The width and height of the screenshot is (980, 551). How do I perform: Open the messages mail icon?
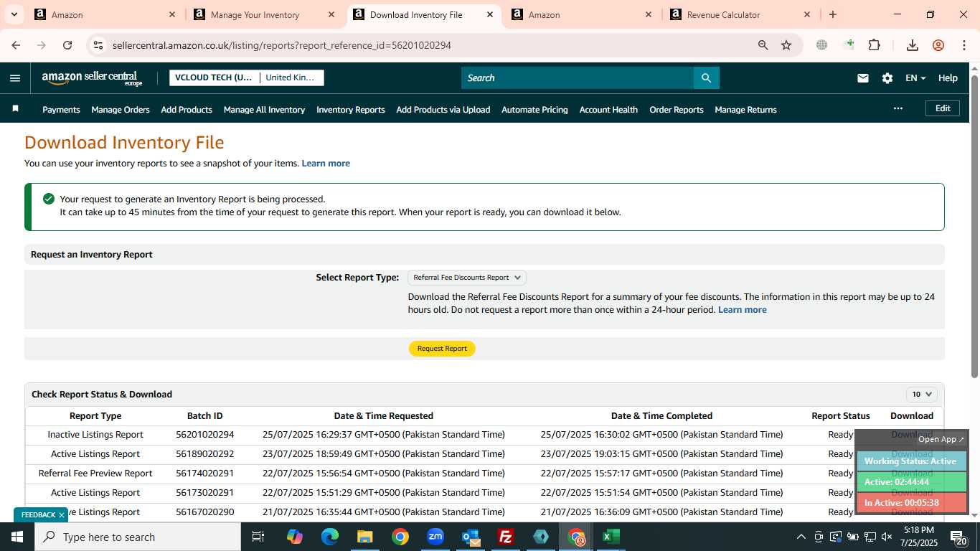[x=863, y=78]
